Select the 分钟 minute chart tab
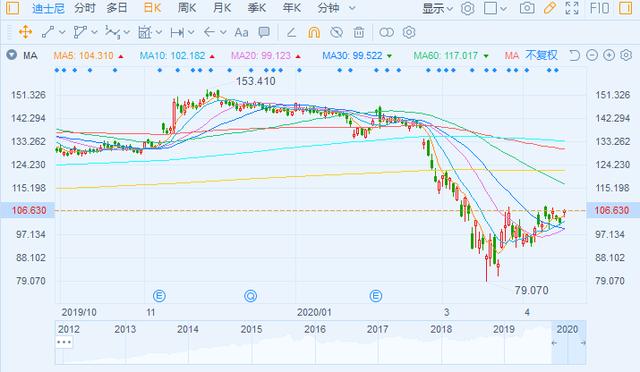Viewport: 640px width, 372px height. coord(329,8)
